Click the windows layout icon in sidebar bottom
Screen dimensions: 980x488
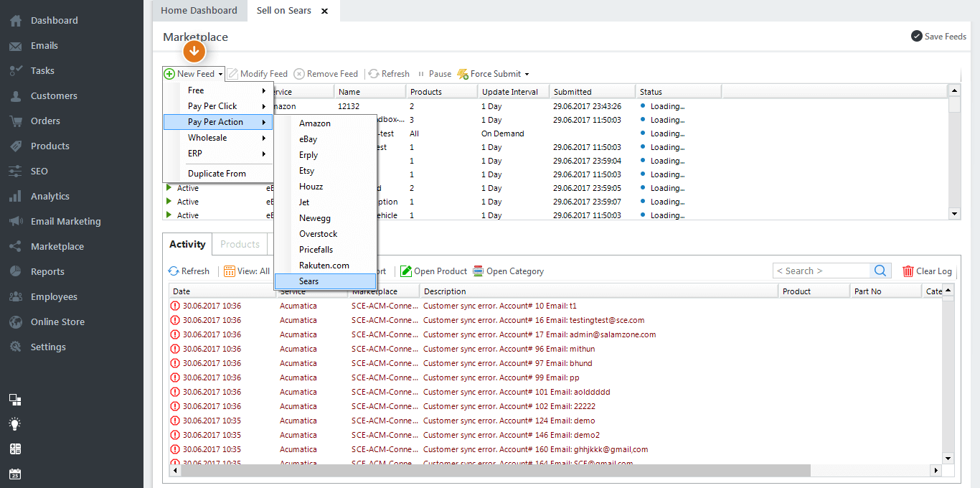[15, 400]
